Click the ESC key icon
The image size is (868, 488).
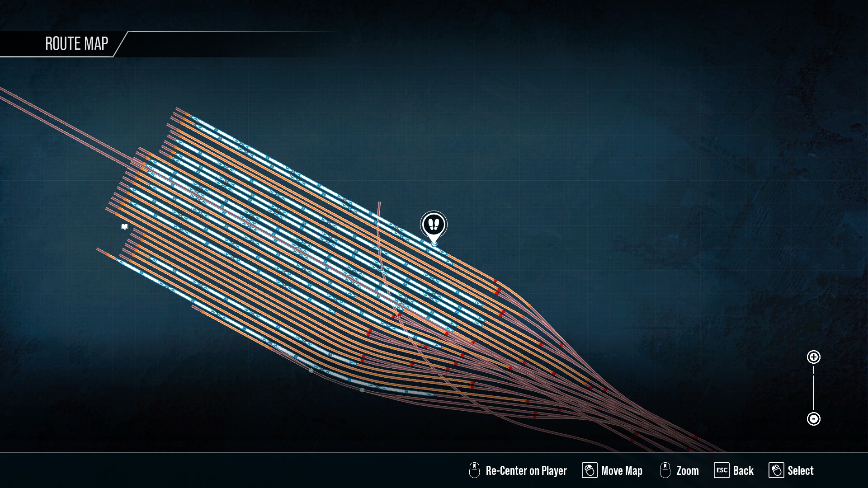tap(722, 470)
